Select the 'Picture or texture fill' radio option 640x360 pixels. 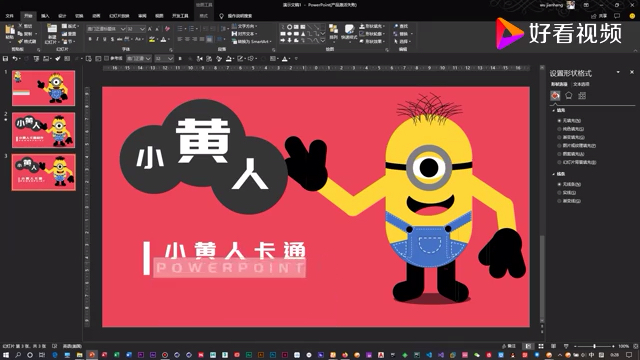pyautogui.click(x=559, y=146)
